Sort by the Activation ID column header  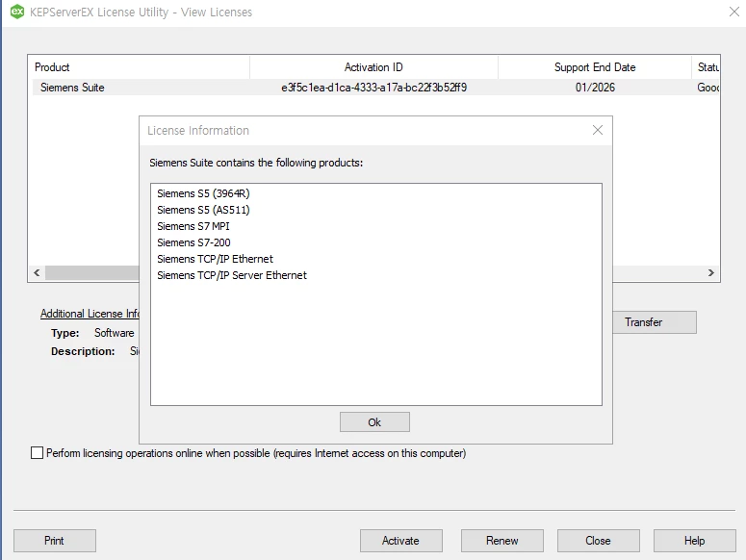373,67
